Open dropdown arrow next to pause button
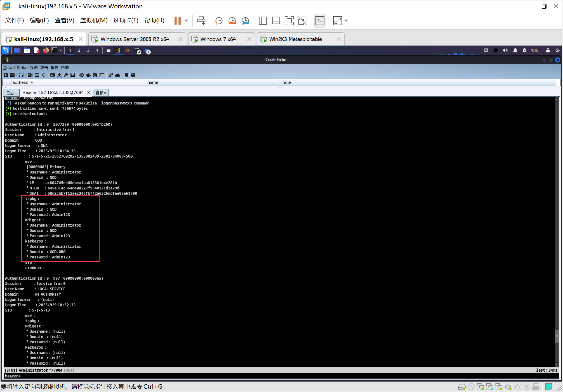563x392 pixels. [186, 20]
